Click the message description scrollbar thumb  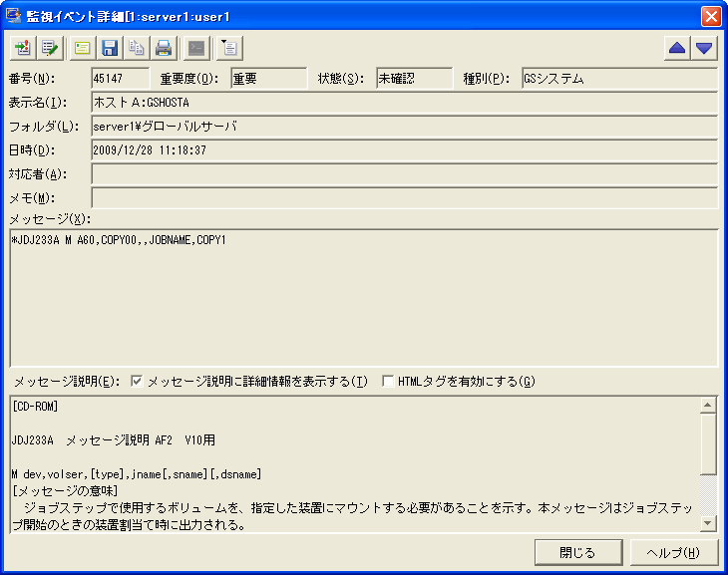(x=708, y=444)
